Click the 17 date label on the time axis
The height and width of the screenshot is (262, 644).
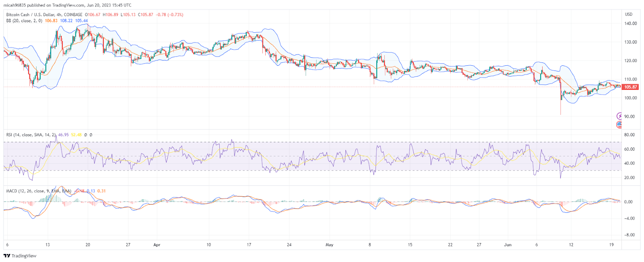[x=249, y=245]
